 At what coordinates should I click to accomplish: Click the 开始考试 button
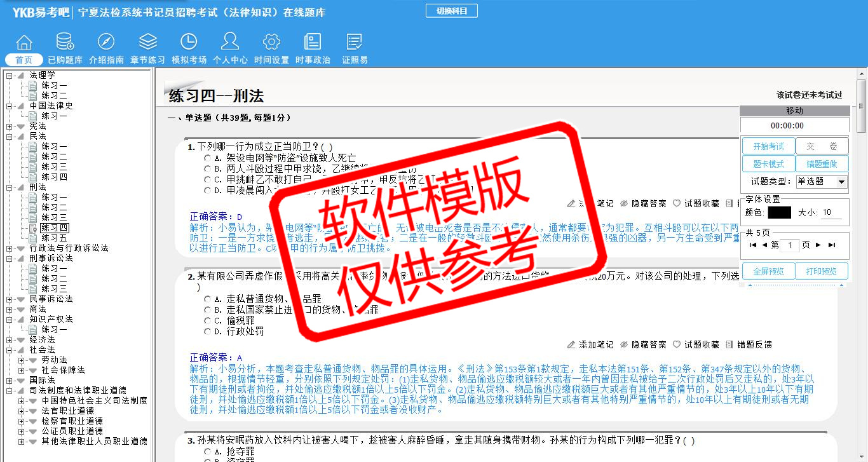click(768, 146)
